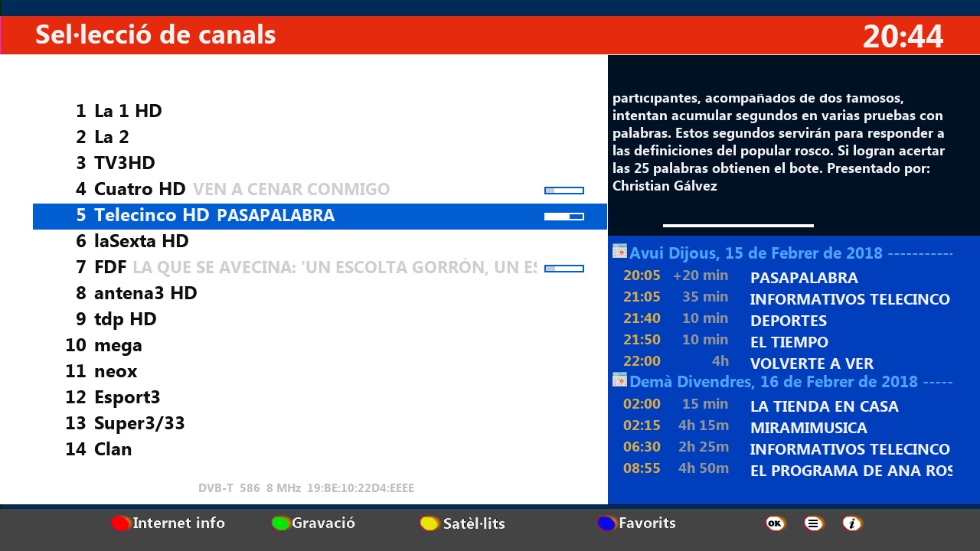Click VEN A CENAR CONMIGO programme title

click(292, 189)
